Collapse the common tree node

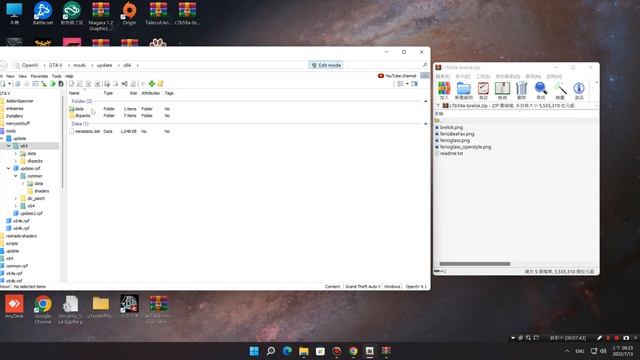[16, 176]
